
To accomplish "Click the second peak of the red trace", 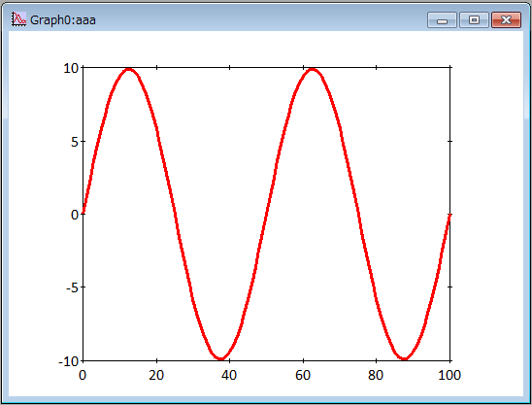I will [x=313, y=70].
